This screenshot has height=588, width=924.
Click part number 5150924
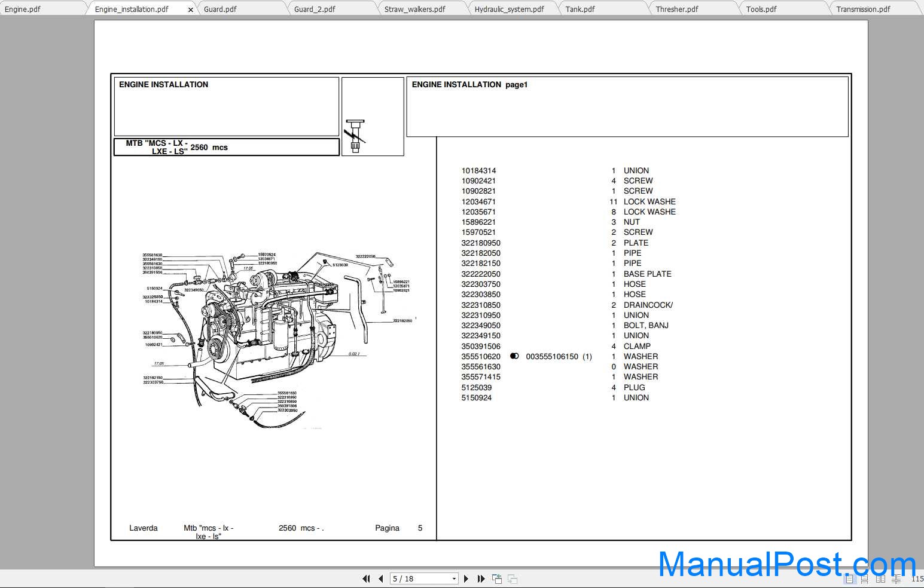[x=477, y=397]
